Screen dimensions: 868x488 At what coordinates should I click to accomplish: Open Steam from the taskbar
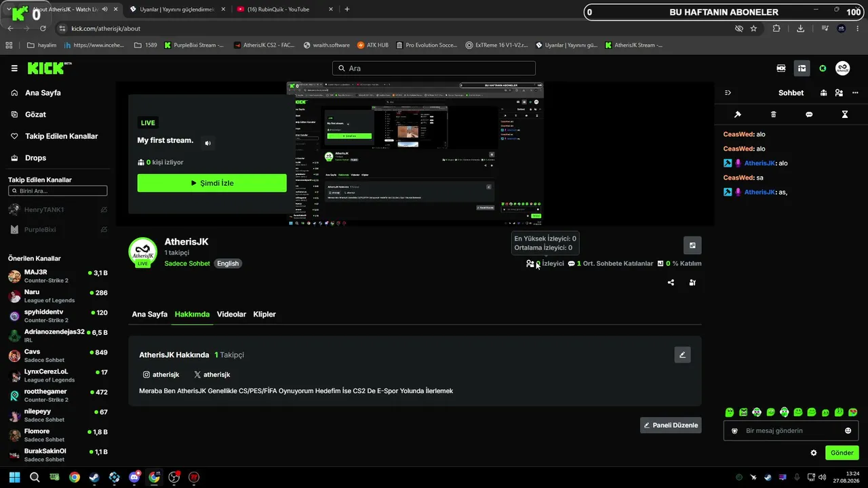pyautogui.click(x=94, y=477)
